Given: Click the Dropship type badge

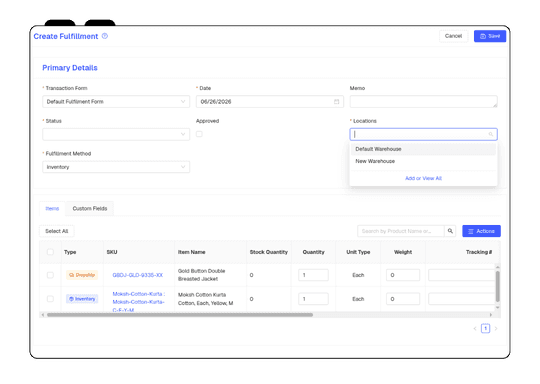Looking at the screenshot, I should [82, 275].
